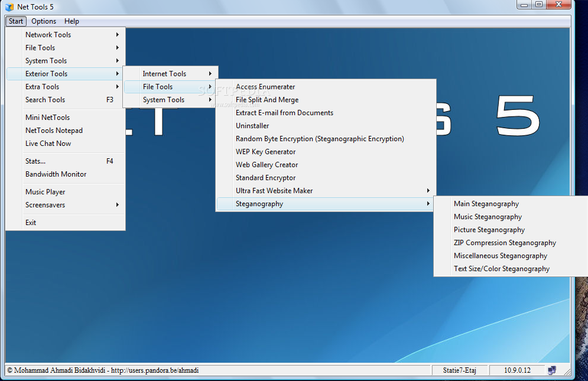Screen dimensions: 588x381
Task: Launch Mini NetTools
Action: (x=66, y=118)
